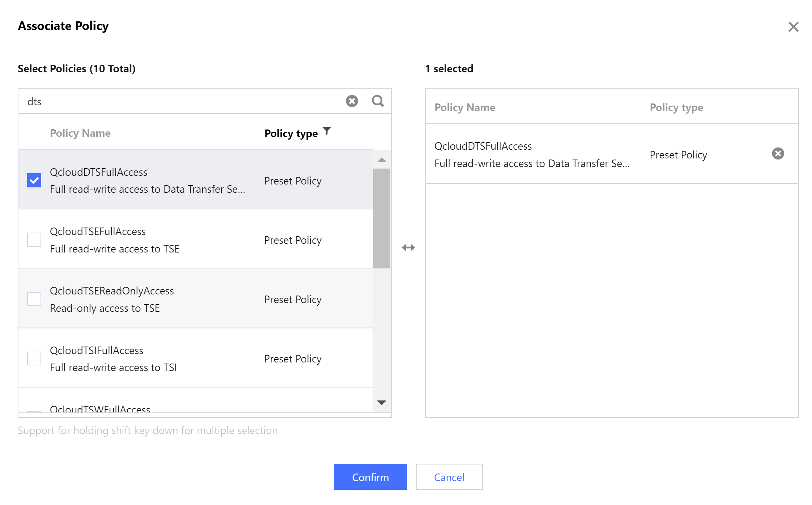
Task: Open the Policy type filter funnel
Action: [327, 131]
